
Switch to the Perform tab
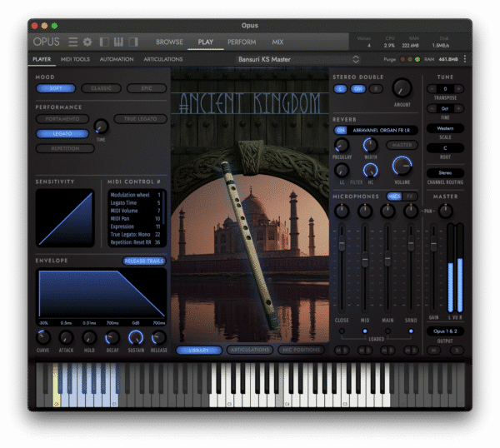pyautogui.click(x=242, y=42)
